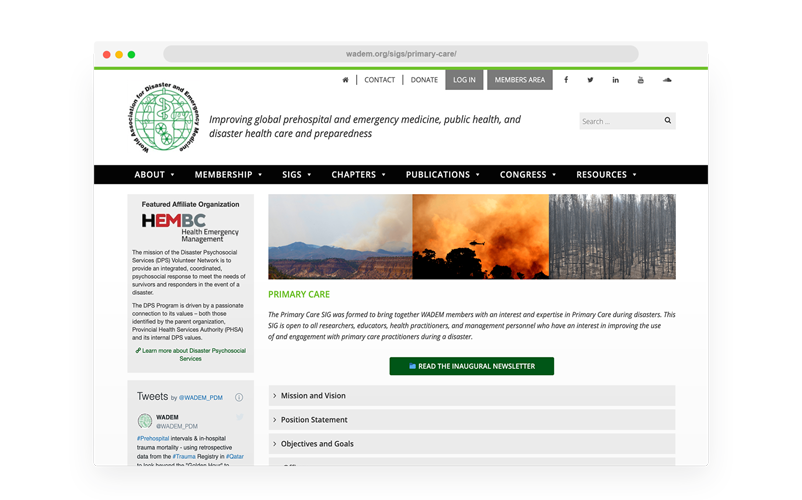The image size is (802, 500).
Task: Click the #Qatar hashtag in tweet
Action: point(235,457)
